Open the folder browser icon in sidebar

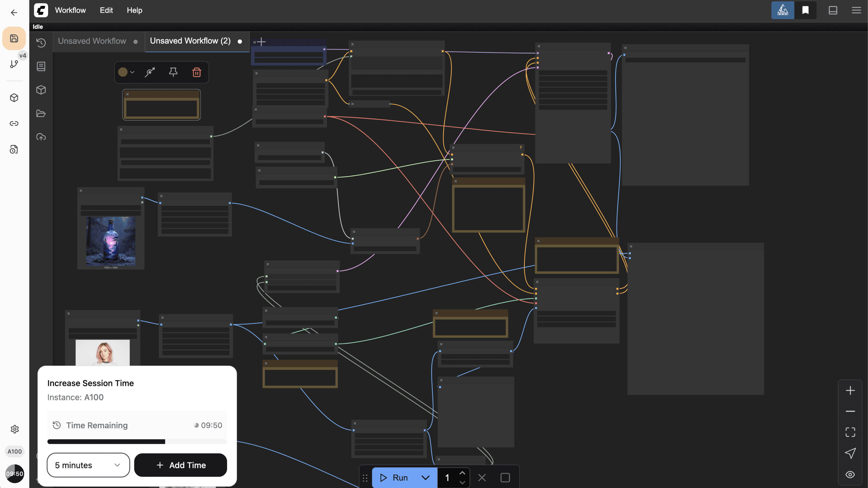click(41, 113)
